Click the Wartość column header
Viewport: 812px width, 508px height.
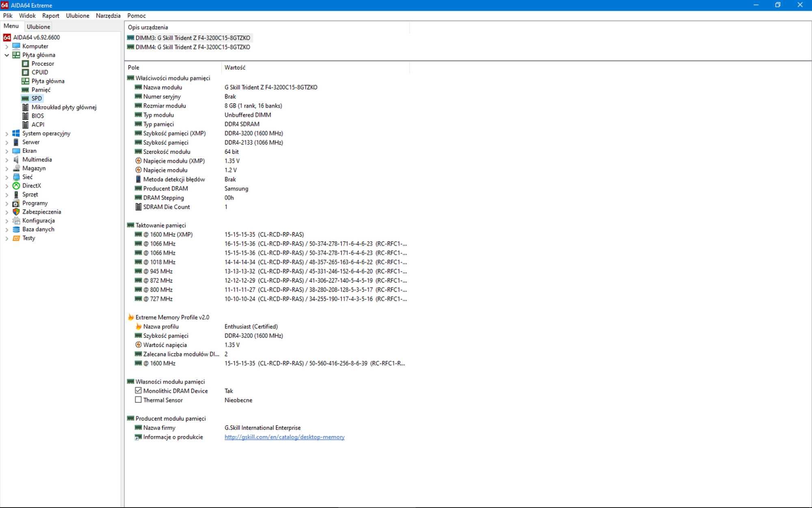(x=316, y=67)
